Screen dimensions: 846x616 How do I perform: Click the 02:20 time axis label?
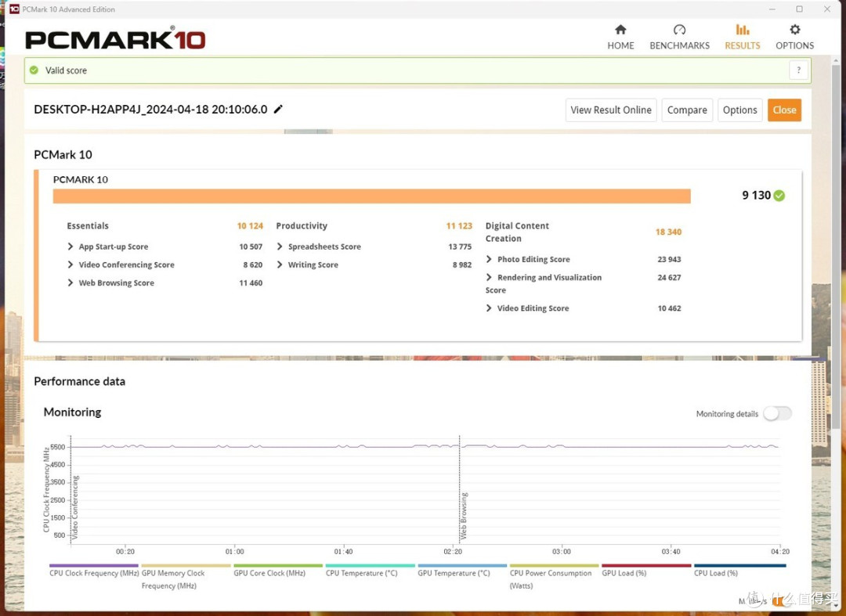tap(453, 551)
